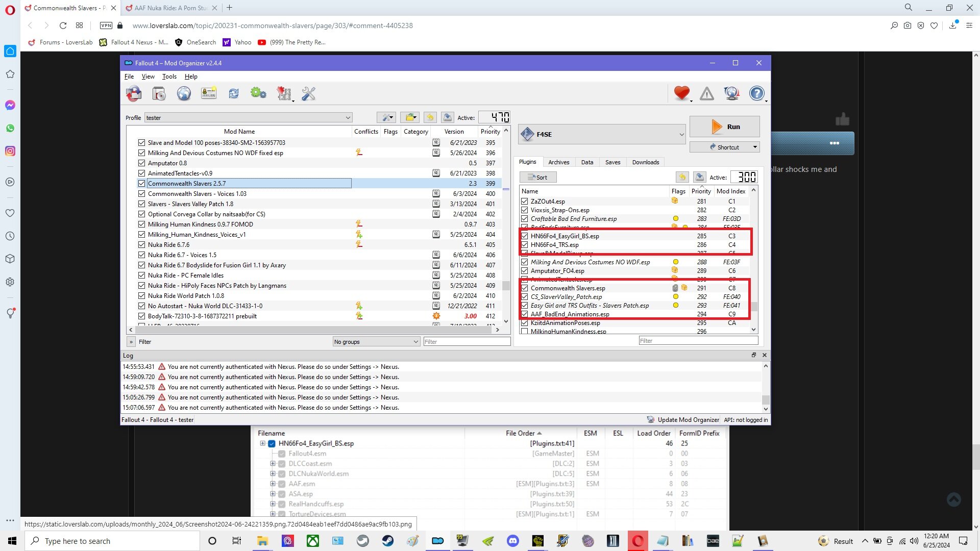Click the Update Mod Organizer status link
Screen dimensions: 980x551
click(683, 420)
